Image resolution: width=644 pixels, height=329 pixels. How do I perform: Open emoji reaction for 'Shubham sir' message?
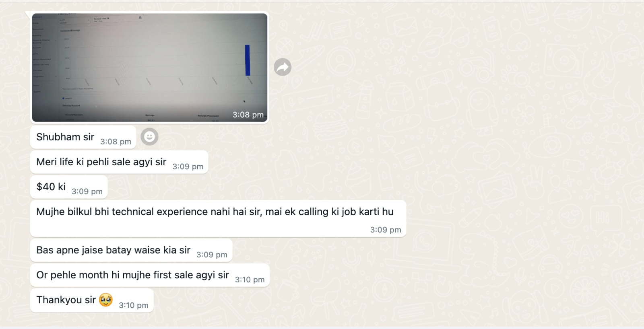tap(149, 137)
